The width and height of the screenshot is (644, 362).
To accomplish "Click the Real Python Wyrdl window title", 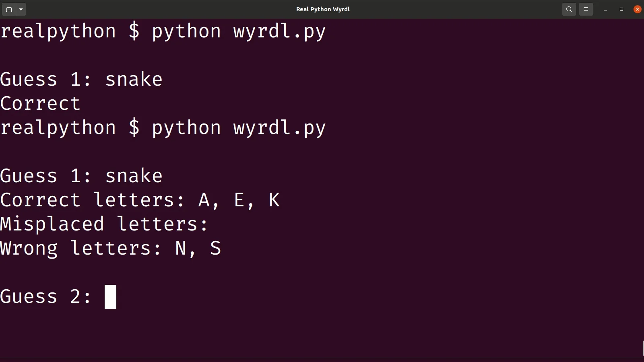I will [323, 9].
